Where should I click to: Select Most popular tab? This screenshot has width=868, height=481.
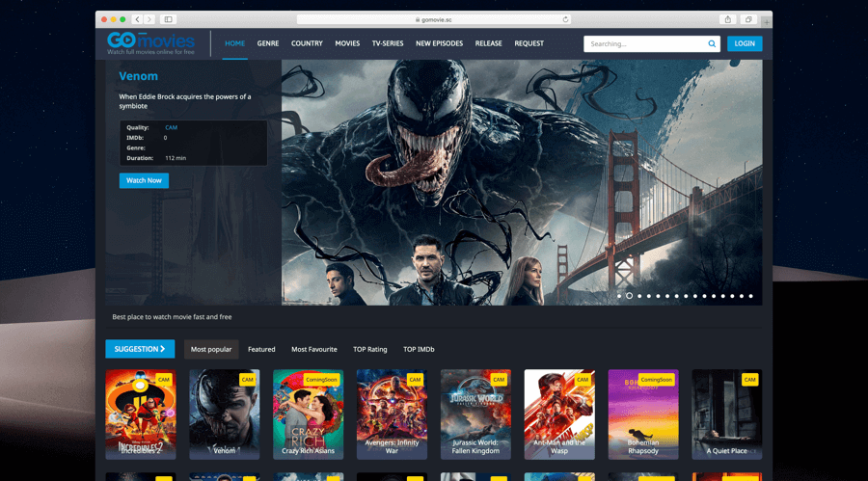click(211, 349)
